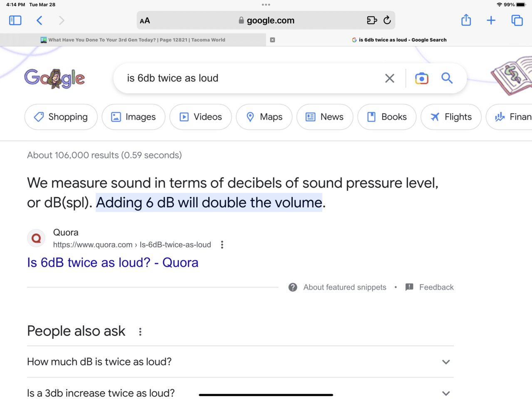Go back to the previous page
The width and height of the screenshot is (532, 399).
tap(40, 20)
